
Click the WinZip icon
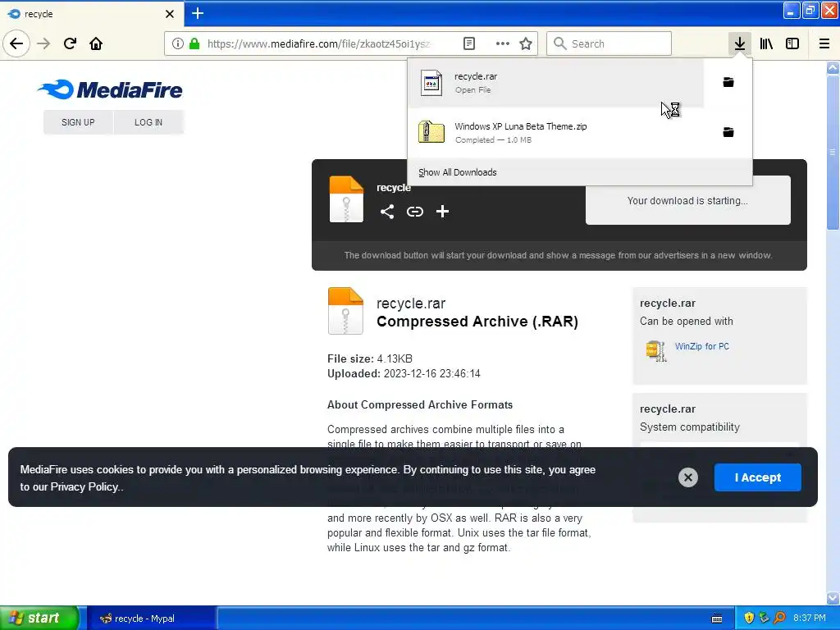click(657, 351)
